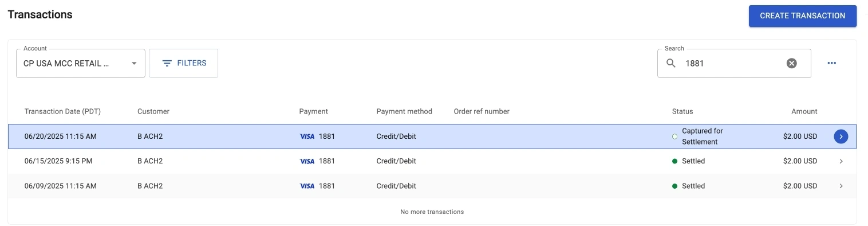Click the Amount column header
The height and width of the screenshot is (226, 868).
[x=804, y=111]
